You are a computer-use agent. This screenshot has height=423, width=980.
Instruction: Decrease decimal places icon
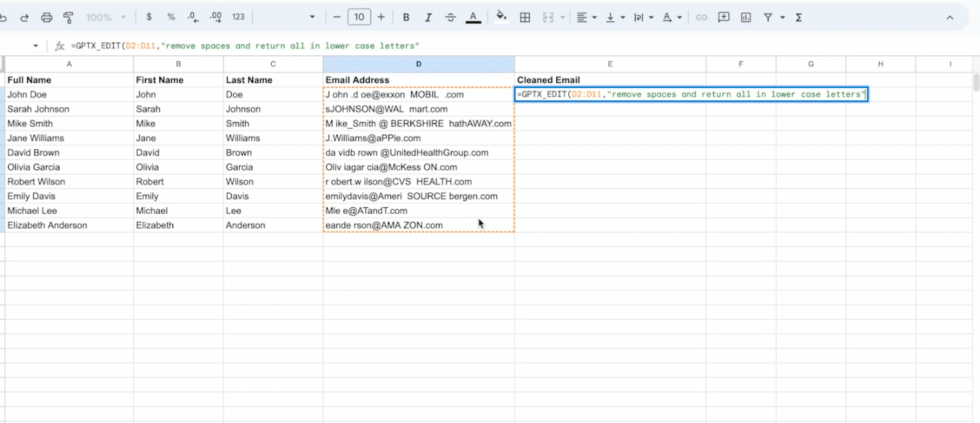193,18
